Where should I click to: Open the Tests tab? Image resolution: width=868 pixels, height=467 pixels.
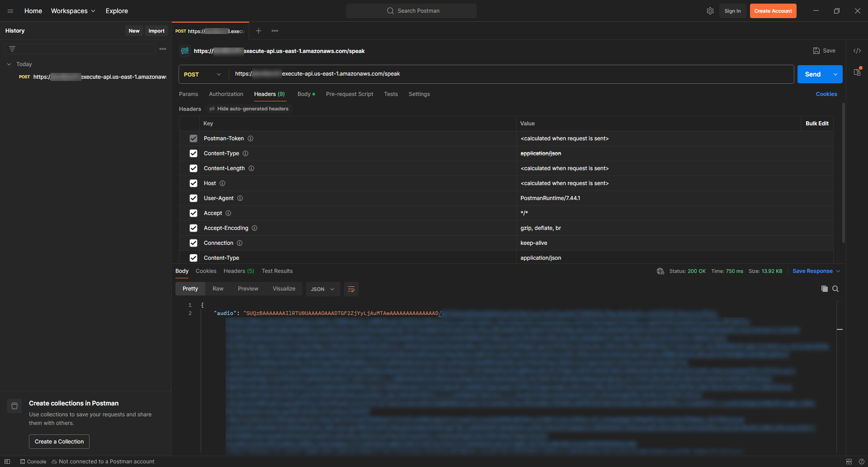click(391, 94)
